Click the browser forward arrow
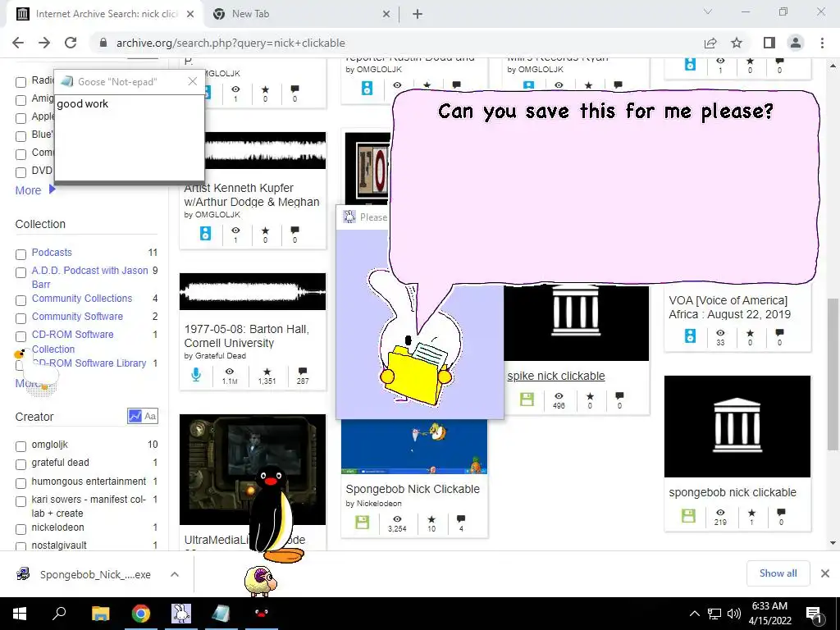This screenshot has width=840, height=630. [x=44, y=43]
